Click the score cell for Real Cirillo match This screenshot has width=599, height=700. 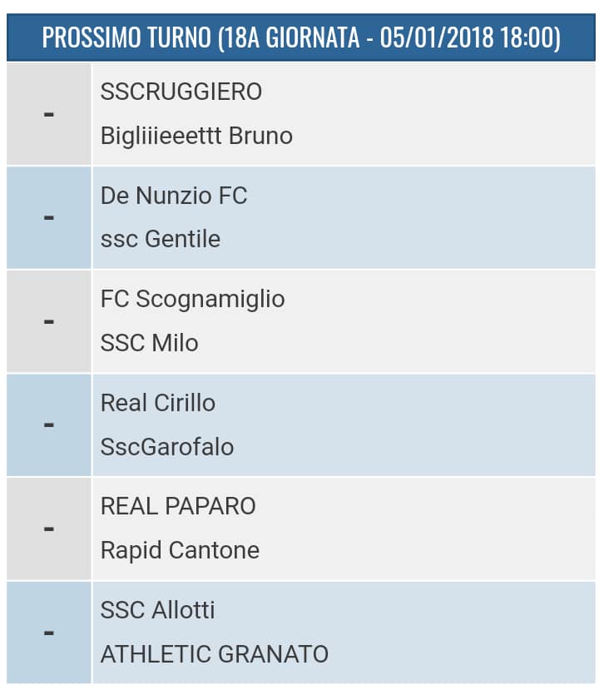coord(49,424)
